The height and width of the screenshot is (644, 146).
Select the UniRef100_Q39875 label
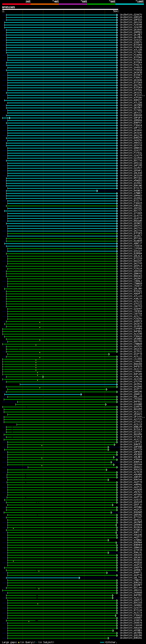click(x=131, y=407)
